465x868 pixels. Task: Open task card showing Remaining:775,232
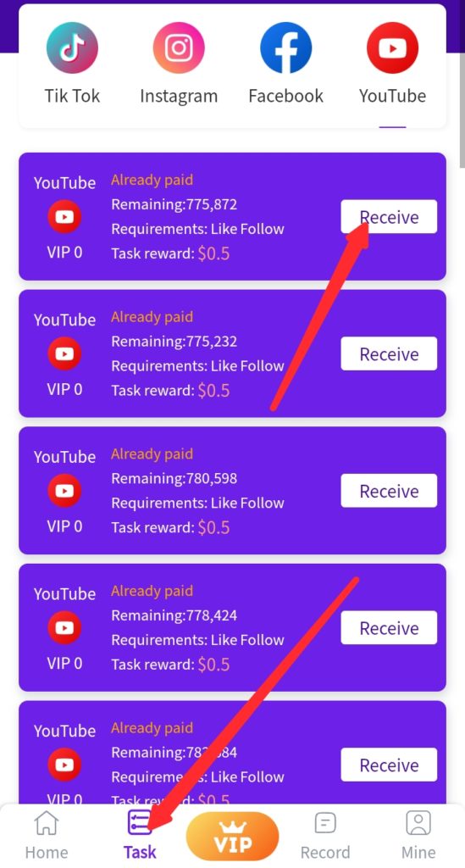click(x=232, y=353)
